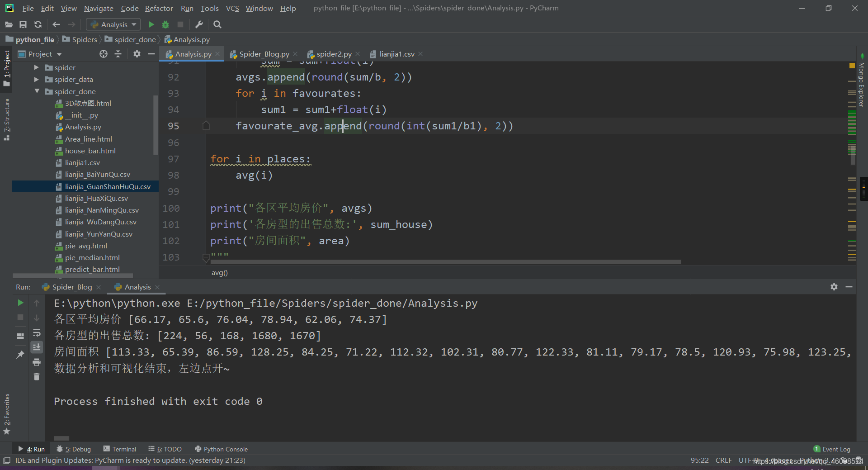
Task: Restore layout icon in Run panel
Action: coord(20,336)
